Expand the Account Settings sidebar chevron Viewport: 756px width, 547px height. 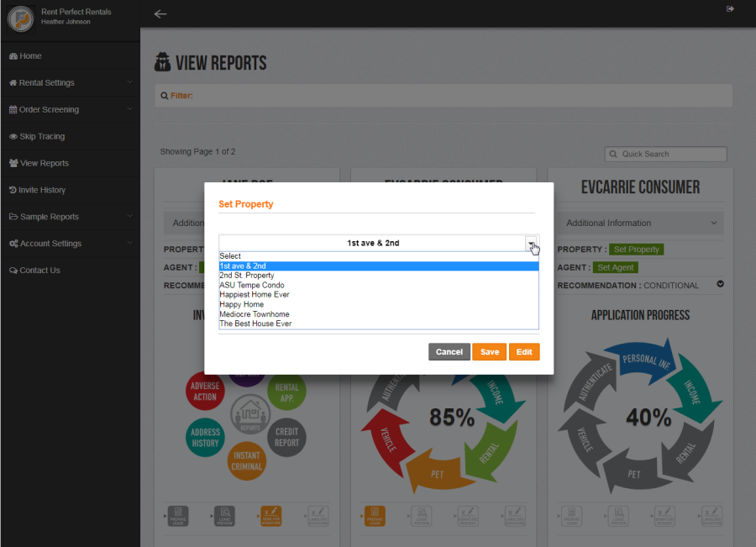coord(129,243)
